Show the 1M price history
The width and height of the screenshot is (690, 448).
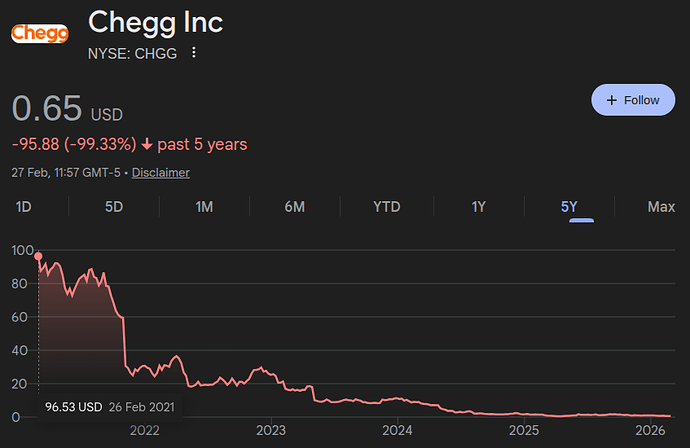(x=204, y=207)
